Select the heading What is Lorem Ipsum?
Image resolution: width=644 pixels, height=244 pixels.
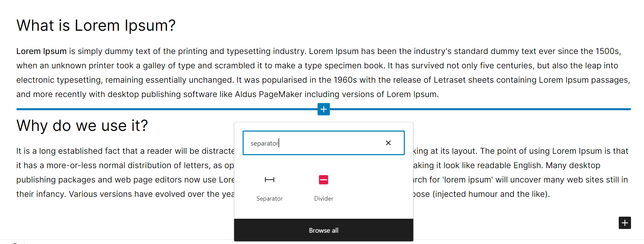click(96, 25)
